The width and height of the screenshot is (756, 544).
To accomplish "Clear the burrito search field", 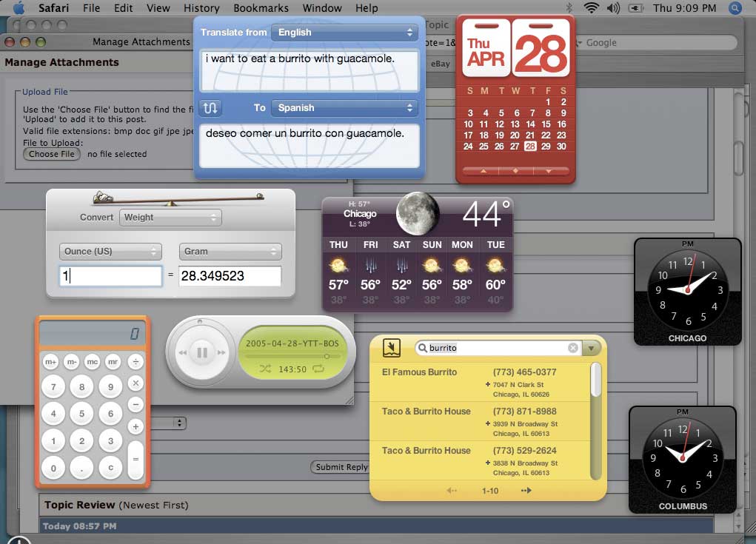I will (572, 348).
